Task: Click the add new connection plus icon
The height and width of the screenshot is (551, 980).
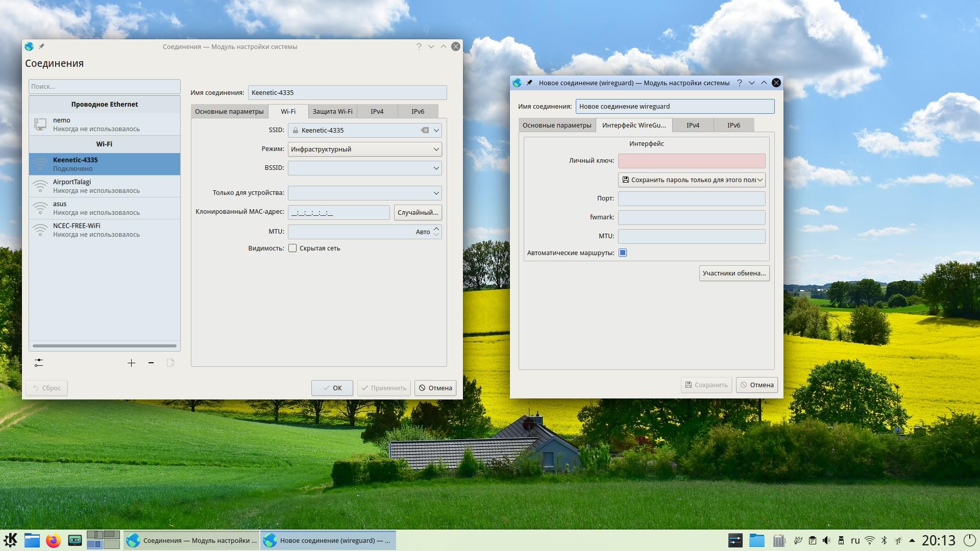Action: click(131, 363)
